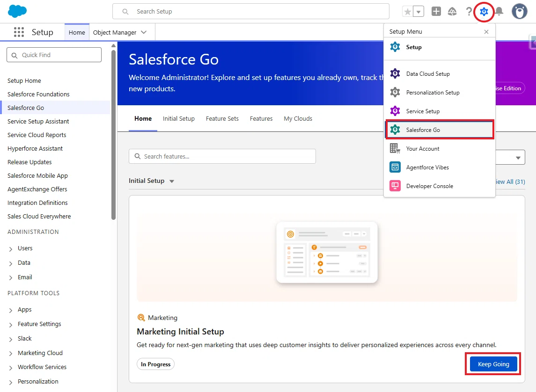
Task: Click the Data Cloud Setup gear icon
Action: [x=395, y=73]
